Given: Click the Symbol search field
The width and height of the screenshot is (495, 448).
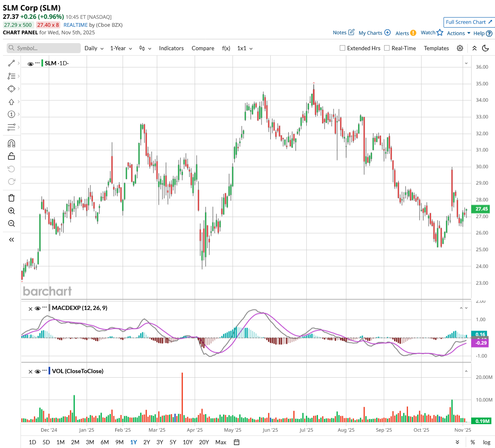Looking at the screenshot, I should point(44,48).
